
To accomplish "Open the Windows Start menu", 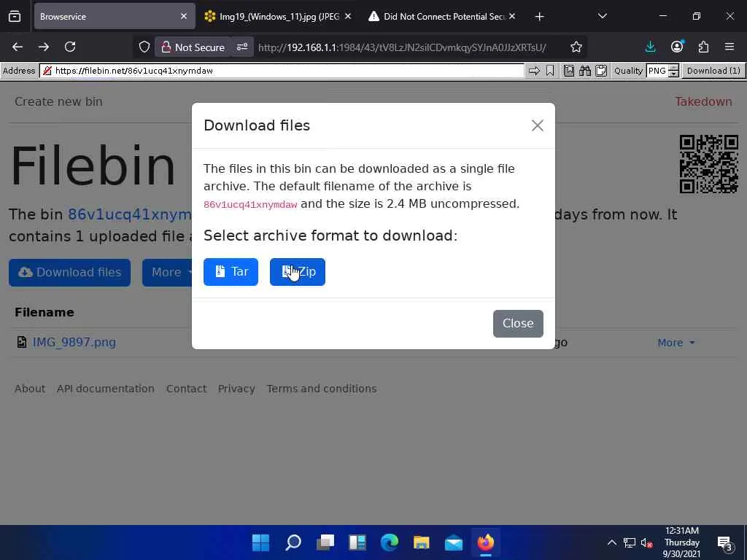I will coord(260,542).
